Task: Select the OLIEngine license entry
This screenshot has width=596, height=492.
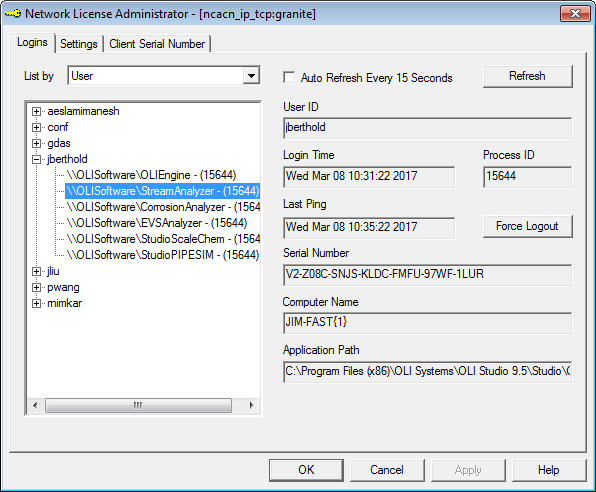Action: pos(152,175)
